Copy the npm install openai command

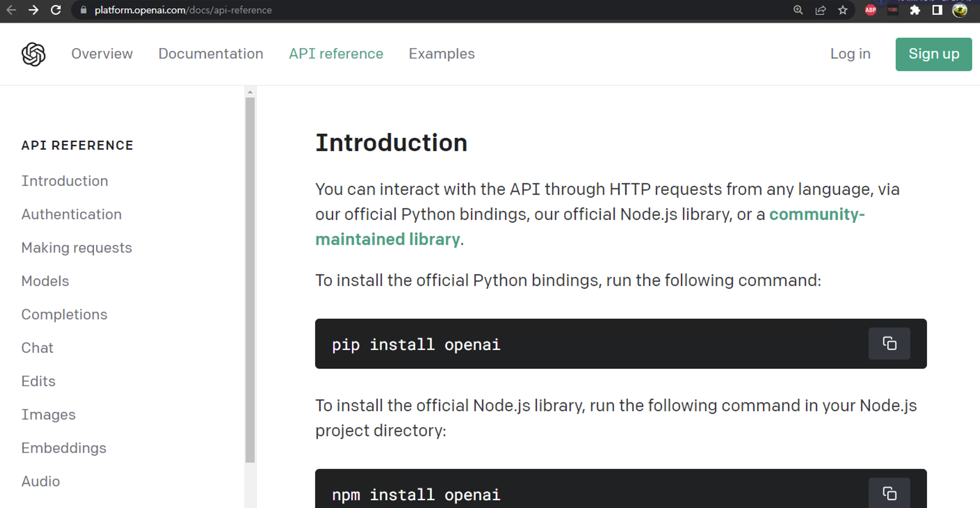889,493
